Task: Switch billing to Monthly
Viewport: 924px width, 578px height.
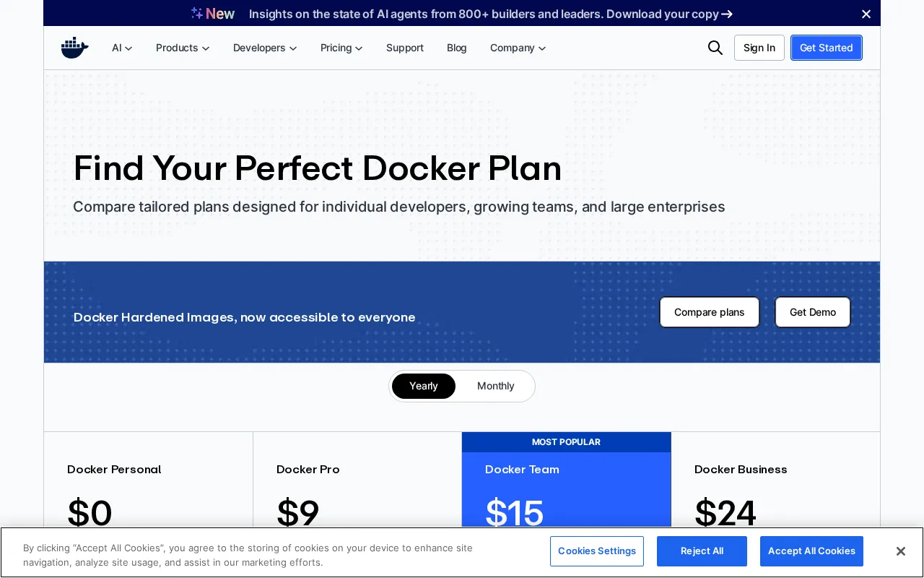Action: coord(496,386)
